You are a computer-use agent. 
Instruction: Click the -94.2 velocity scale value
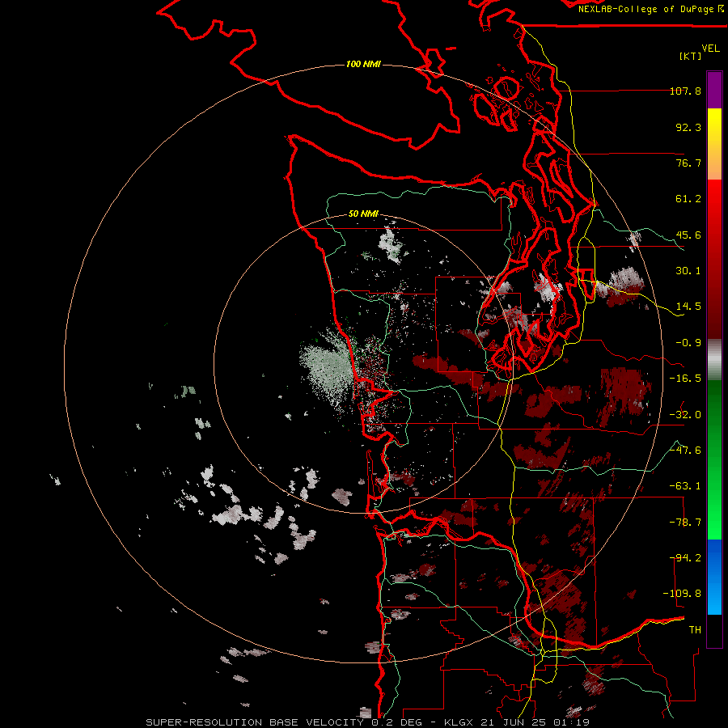(685, 558)
